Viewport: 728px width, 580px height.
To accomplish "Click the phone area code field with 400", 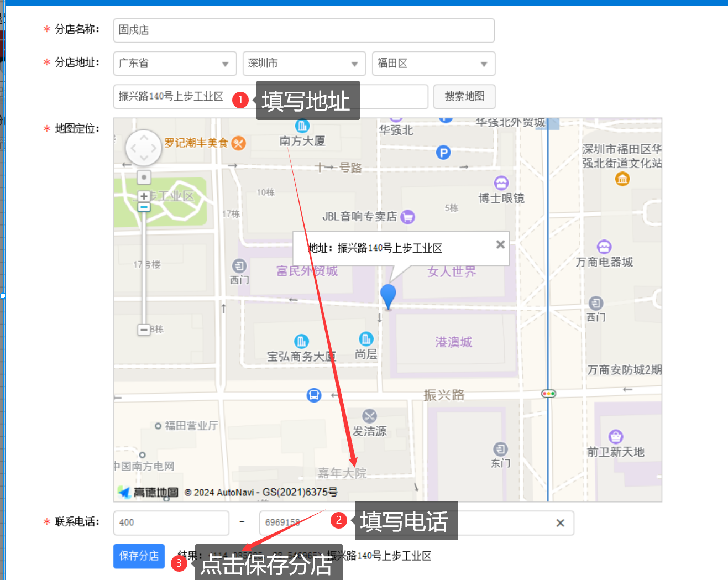I will coord(171,522).
